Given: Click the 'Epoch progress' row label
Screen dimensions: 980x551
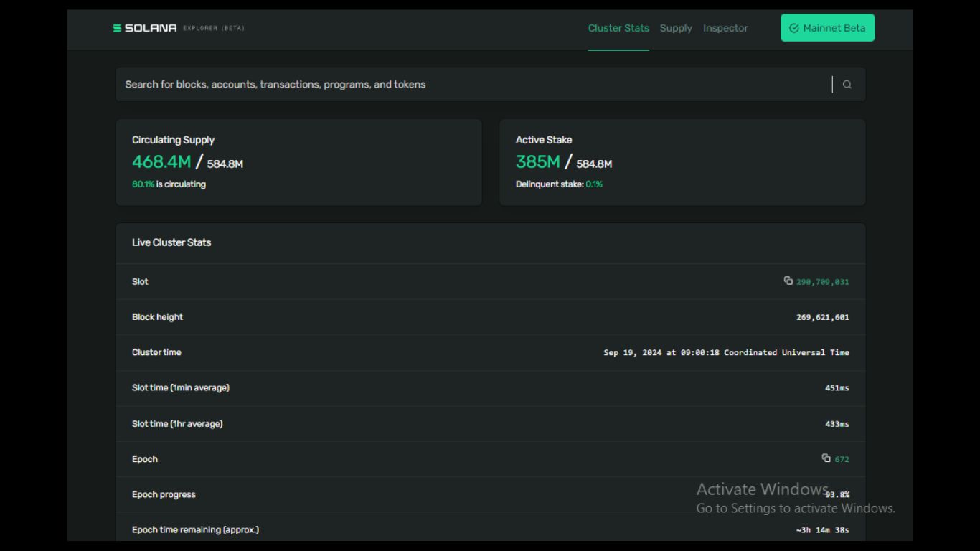Looking at the screenshot, I should [164, 494].
